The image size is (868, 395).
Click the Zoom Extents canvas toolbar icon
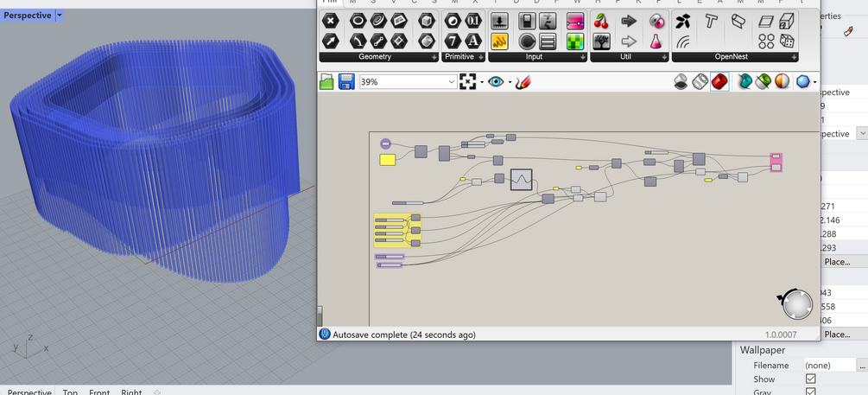tap(468, 82)
